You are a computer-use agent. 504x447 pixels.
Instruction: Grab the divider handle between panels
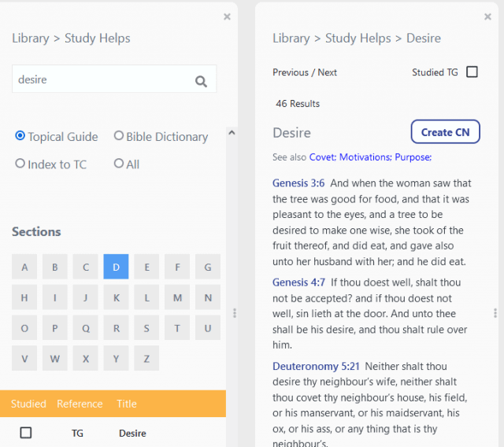point(234,312)
